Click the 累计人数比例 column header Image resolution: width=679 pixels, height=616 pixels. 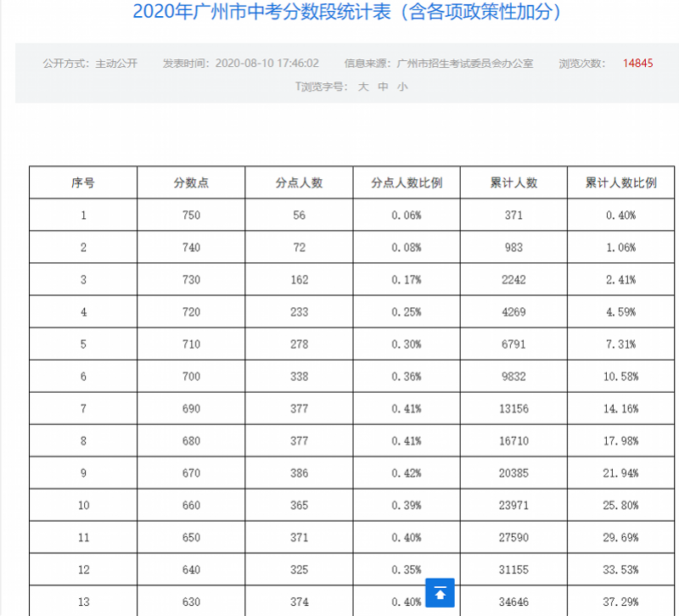pos(621,182)
